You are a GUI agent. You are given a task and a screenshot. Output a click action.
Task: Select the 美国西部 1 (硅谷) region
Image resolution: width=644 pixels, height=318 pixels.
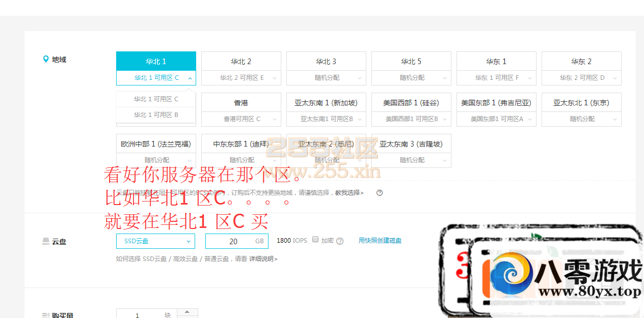point(411,102)
